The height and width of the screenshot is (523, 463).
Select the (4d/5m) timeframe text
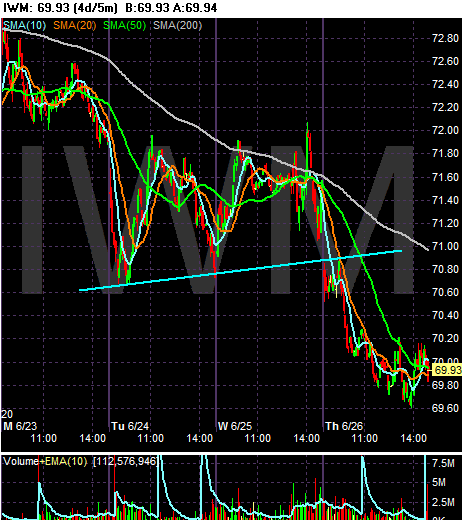point(95,8)
